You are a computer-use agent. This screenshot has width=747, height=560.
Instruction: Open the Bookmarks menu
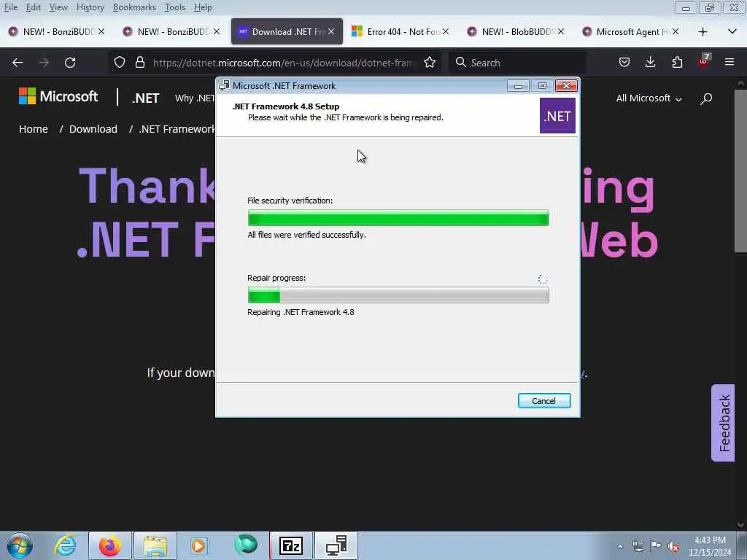point(134,7)
